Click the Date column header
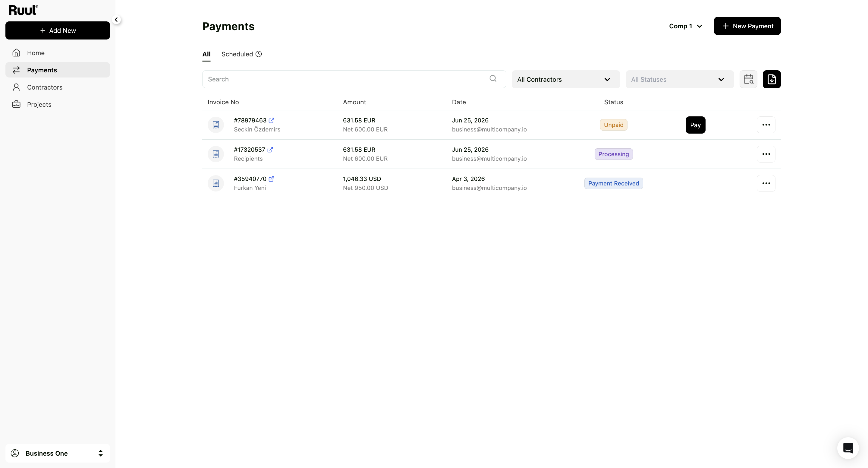 (459, 102)
